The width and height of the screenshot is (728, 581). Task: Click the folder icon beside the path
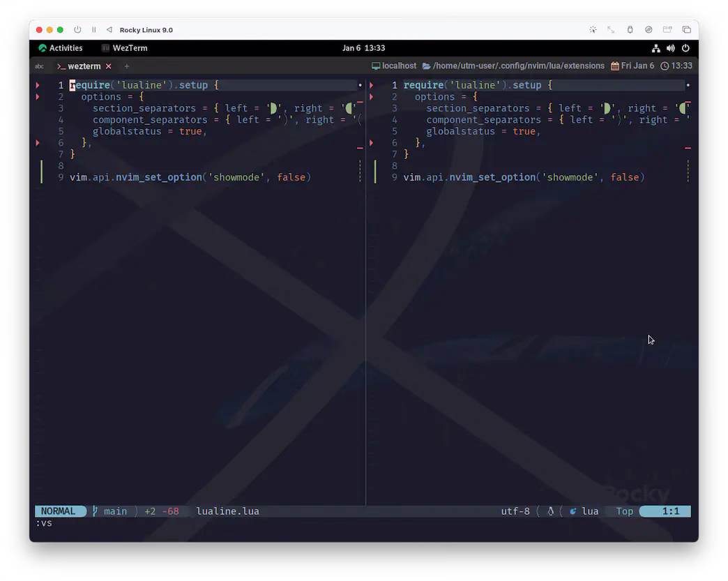tap(426, 66)
